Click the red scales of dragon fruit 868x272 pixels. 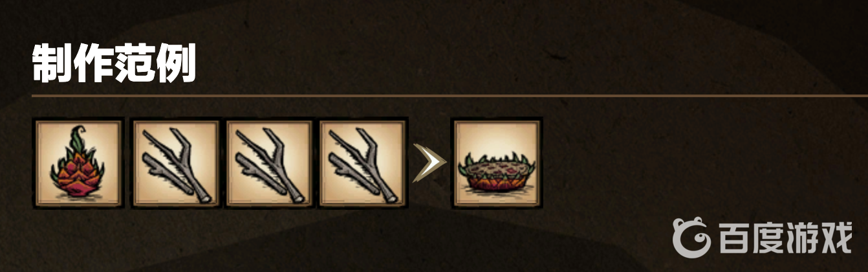78,174
